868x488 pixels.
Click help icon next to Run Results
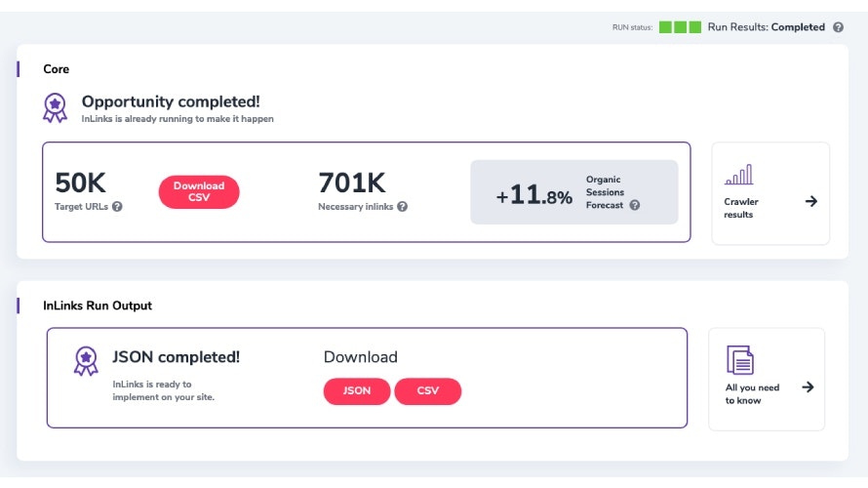tap(838, 27)
